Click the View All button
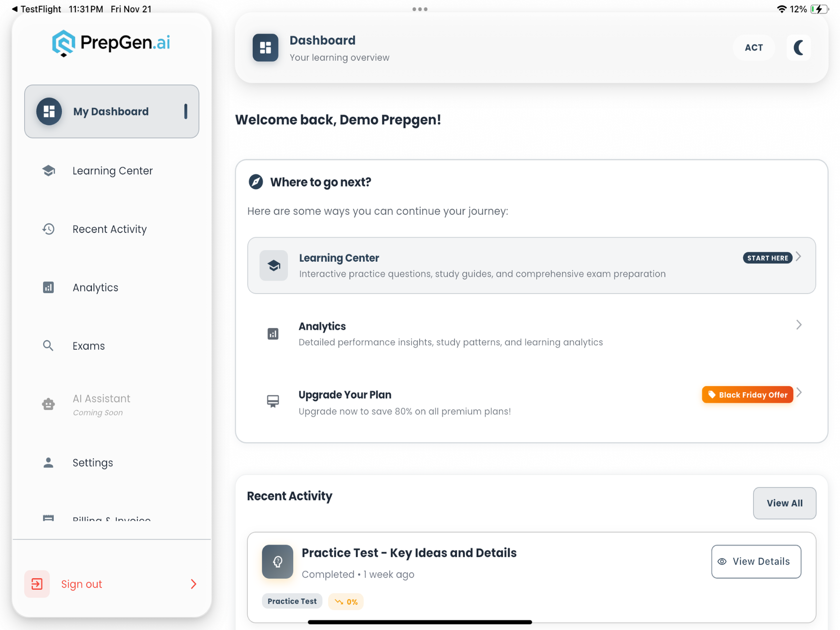 (x=784, y=503)
